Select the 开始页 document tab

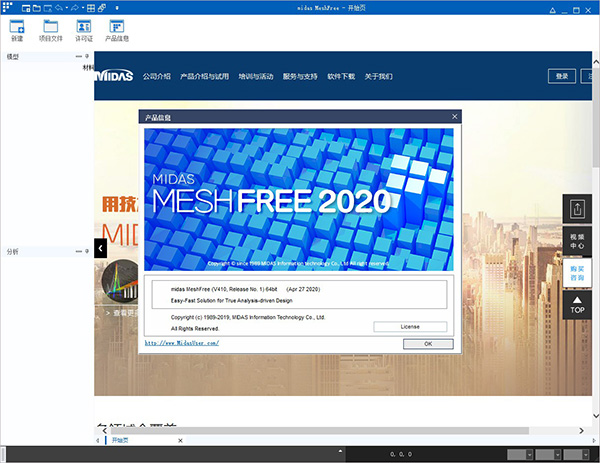[120, 440]
